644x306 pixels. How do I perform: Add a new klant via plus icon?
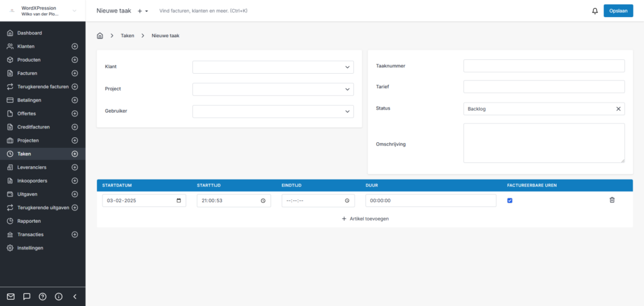[75, 47]
